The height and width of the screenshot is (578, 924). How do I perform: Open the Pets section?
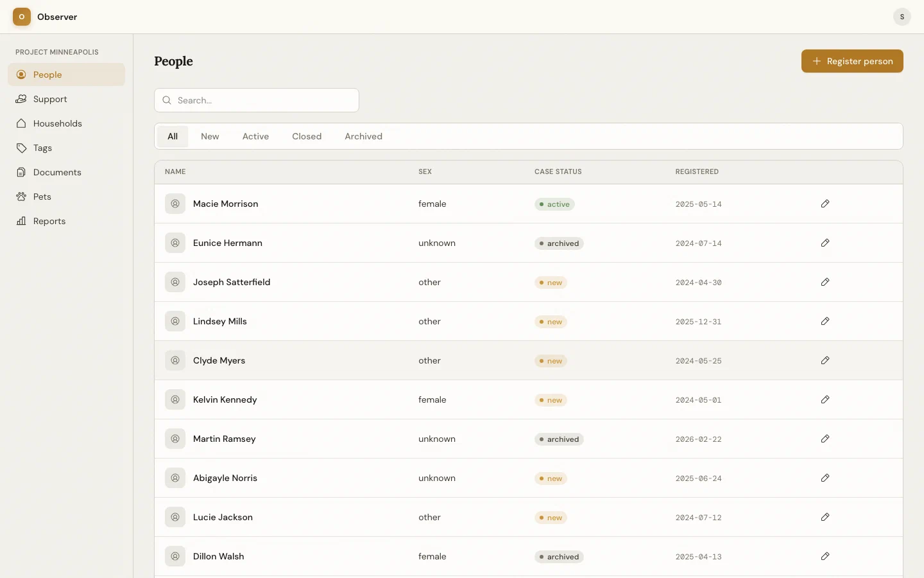tap(41, 197)
